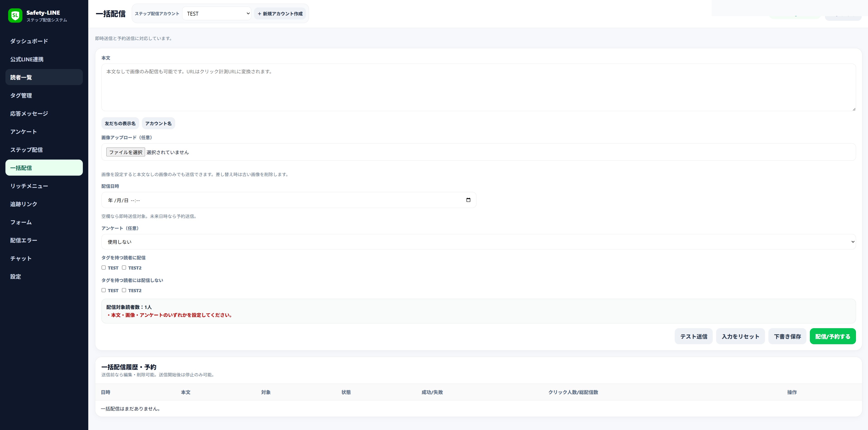Click the Safety-LINE SL logo icon

coord(15,15)
